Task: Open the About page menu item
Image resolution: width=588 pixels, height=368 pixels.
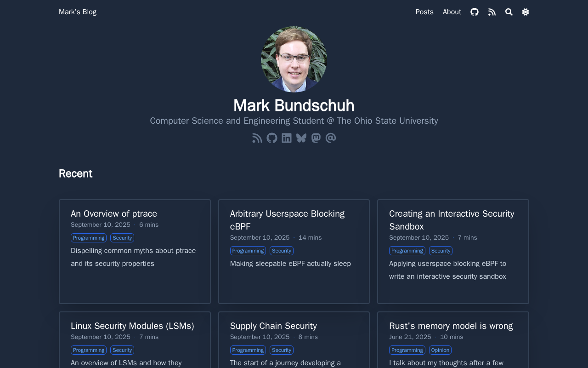Action: [452, 12]
